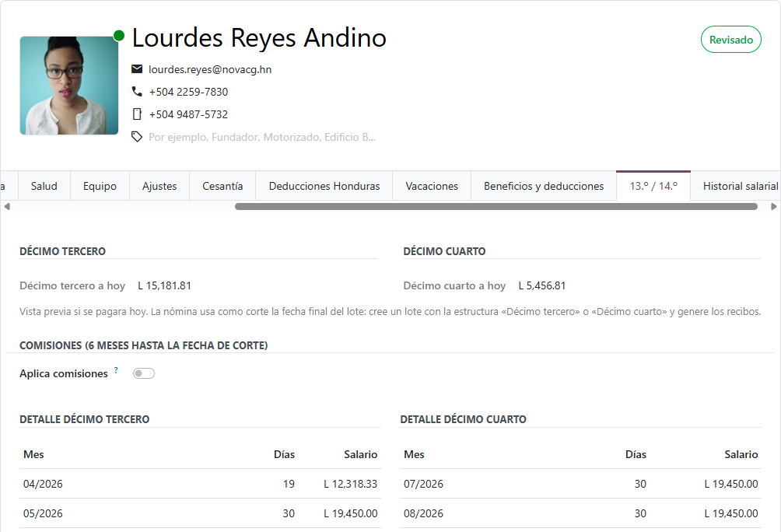Click the Revisado status button
The height and width of the screenshot is (532, 781).
730,40
